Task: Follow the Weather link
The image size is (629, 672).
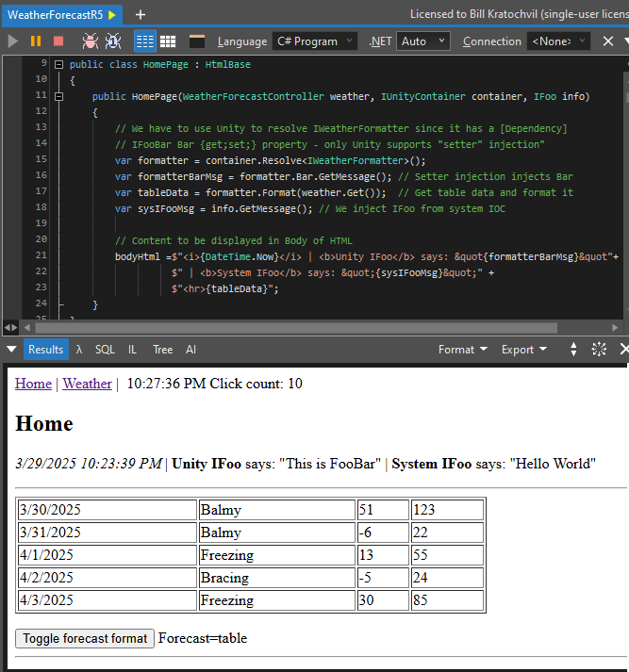Action: point(87,384)
